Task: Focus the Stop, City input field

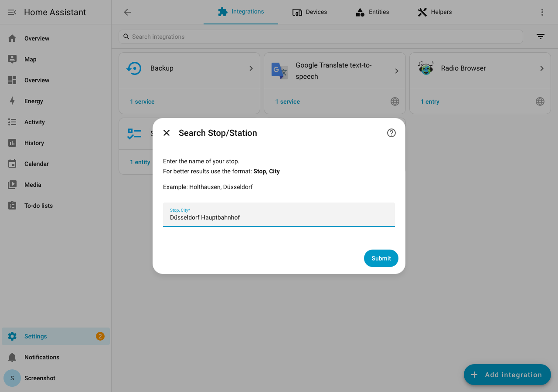Action: click(x=279, y=215)
